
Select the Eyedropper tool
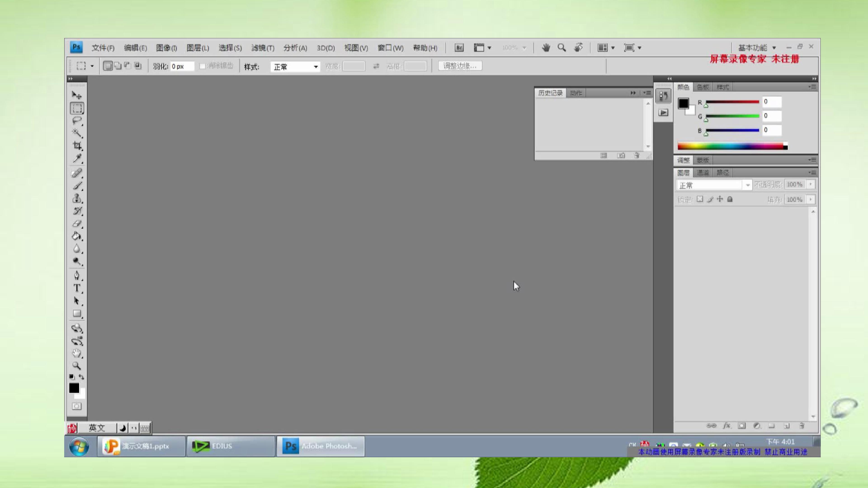pyautogui.click(x=77, y=158)
